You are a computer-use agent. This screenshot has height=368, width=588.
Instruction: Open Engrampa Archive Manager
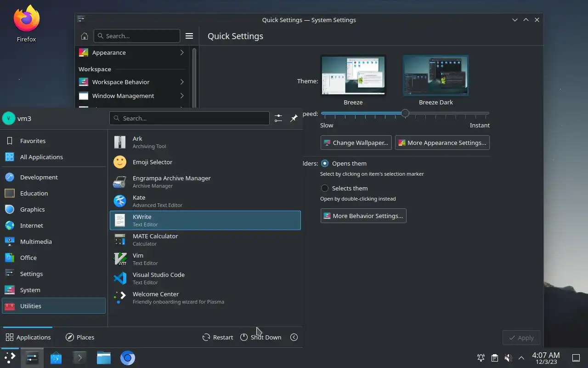pos(205,182)
